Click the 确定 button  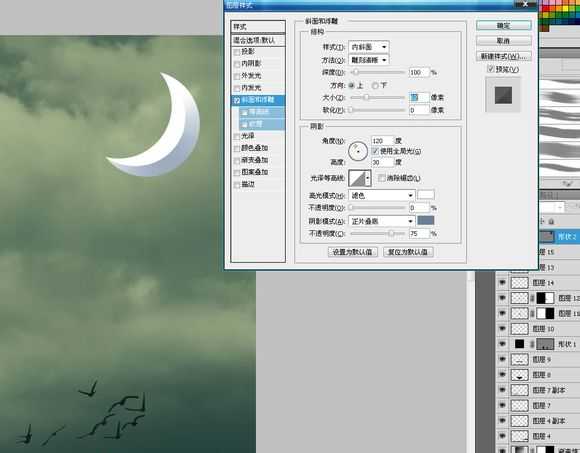[x=503, y=26]
